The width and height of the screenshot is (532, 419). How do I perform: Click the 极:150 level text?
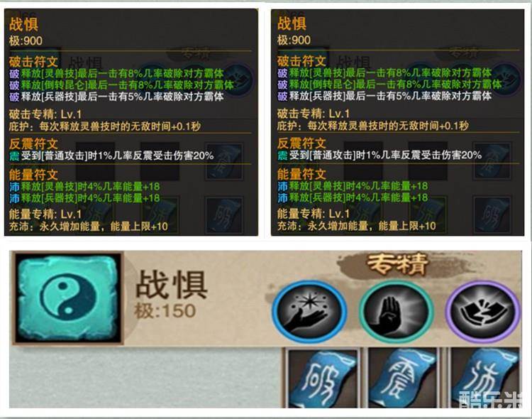point(165,310)
